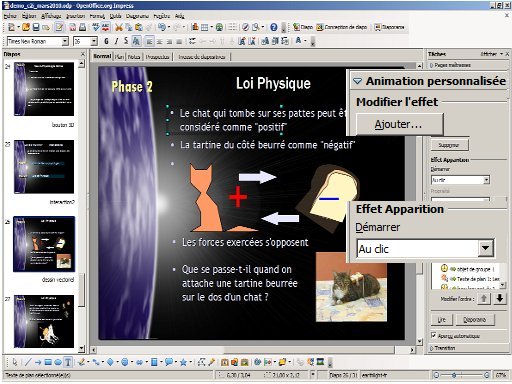
Task: Click the Save floppy disk icon
Action: (x=36, y=27)
